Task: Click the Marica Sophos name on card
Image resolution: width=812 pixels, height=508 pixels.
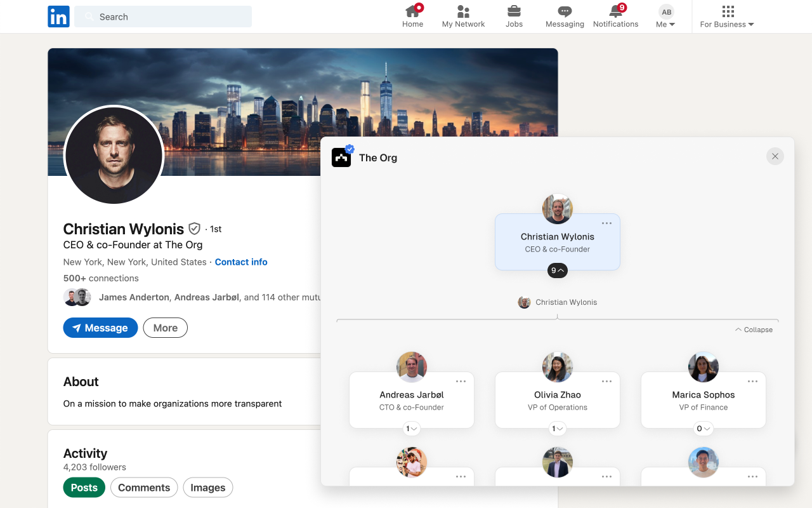Action: click(704, 395)
